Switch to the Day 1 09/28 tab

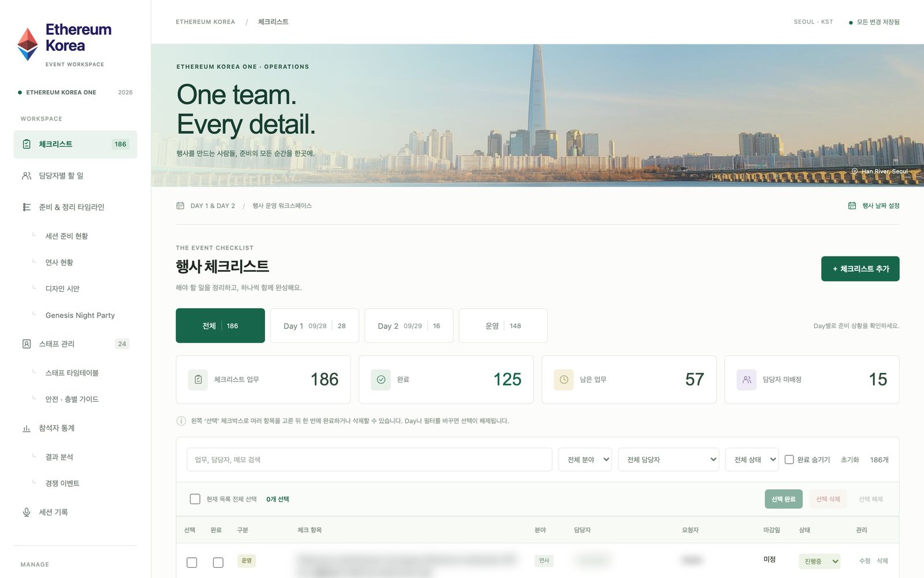pos(315,325)
